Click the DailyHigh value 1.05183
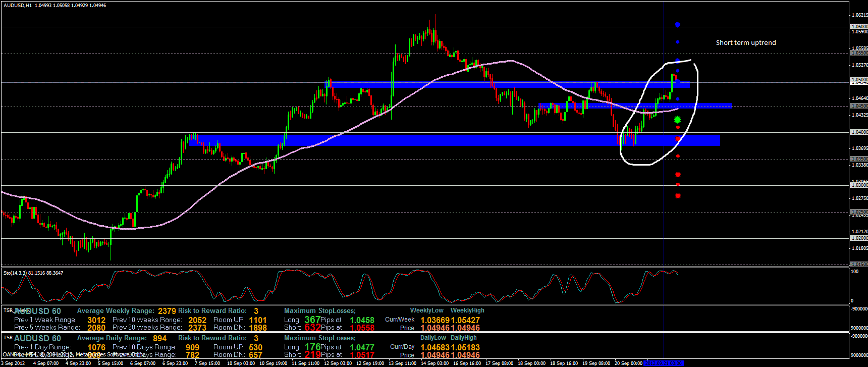This screenshot has width=868, height=367. [x=465, y=347]
